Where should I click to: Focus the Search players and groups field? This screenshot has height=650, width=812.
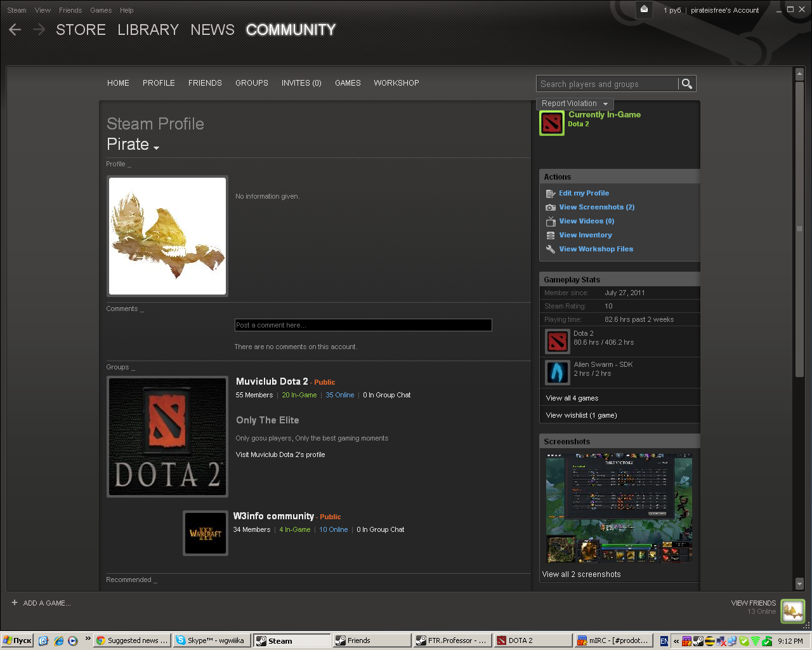(x=607, y=84)
